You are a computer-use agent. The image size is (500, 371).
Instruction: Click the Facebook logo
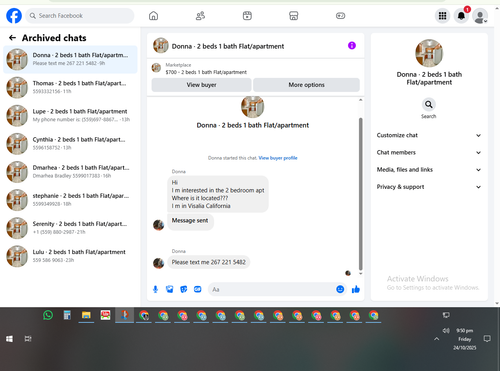14,16
